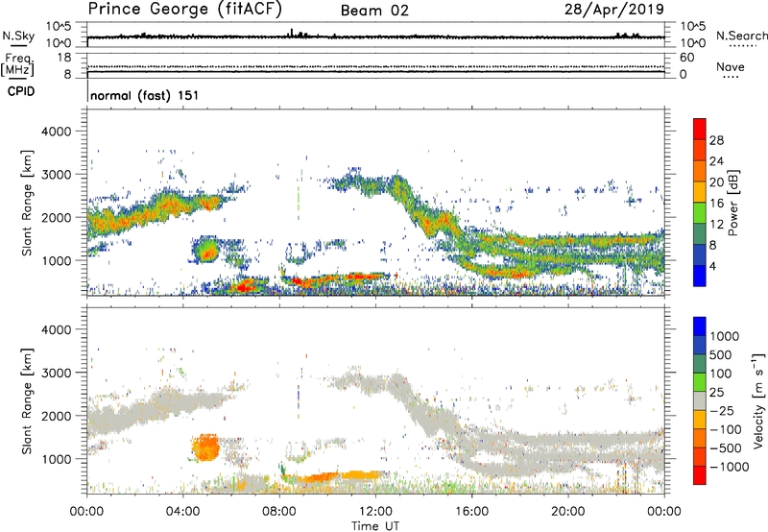Click the 'N.Sky' axis label

pos(18,36)
